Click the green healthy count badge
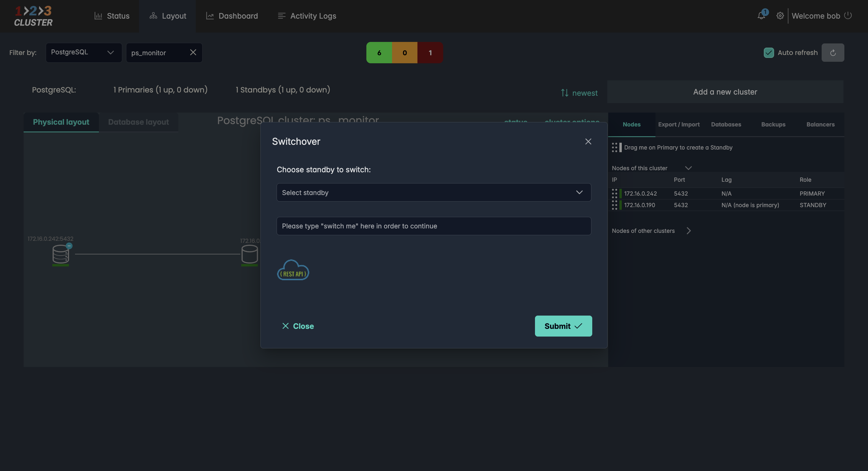This screenshot has width=868, height=471. click(379, 53)
